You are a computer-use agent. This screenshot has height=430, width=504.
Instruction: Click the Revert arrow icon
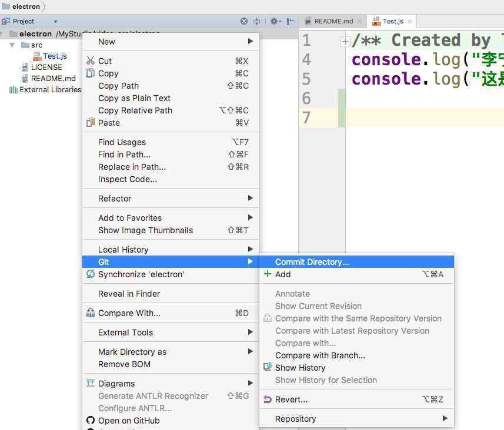click(x=268, y=399)
